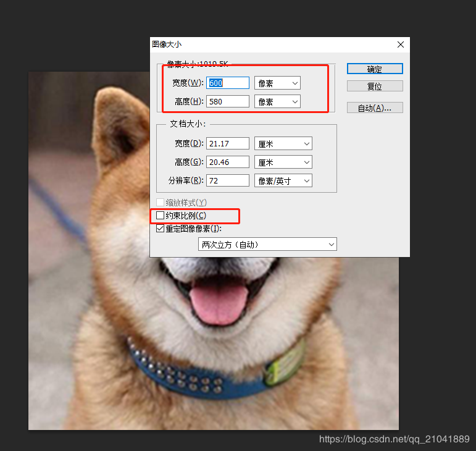Image resolution: width=476 pixels, height=451 pixels.
Task: Click the document 高度(G) input field
Action: (x=228, y=162)
